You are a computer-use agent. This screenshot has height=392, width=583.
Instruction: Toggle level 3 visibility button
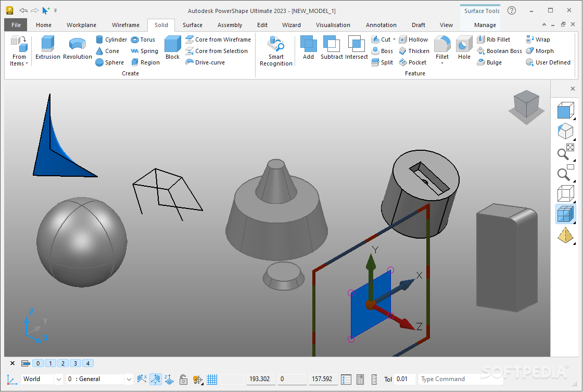(75, 363)
